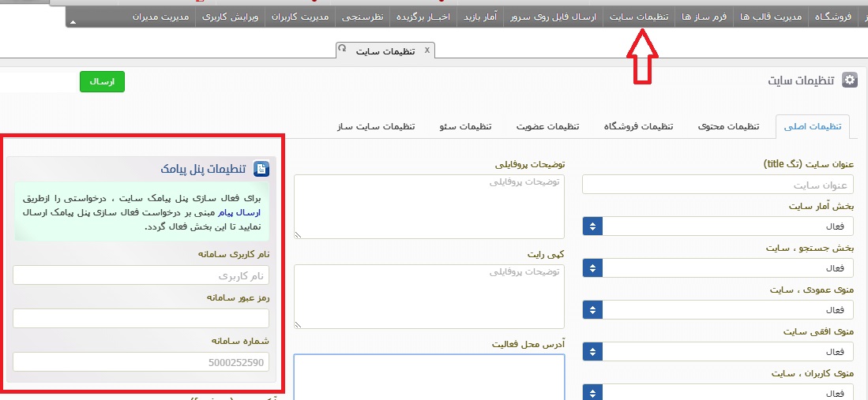Switch to تنظیمات محتوی tab
The image size is (868, 400).
tap(728, 127)
